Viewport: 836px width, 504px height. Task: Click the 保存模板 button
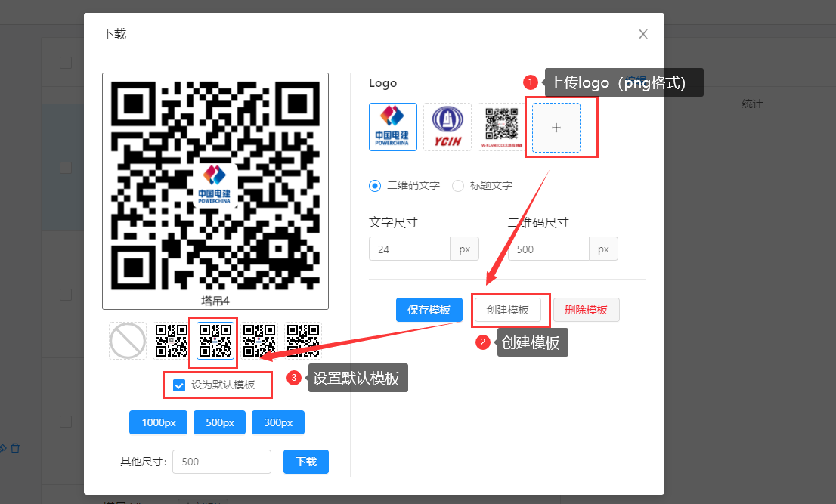(429, 310)
